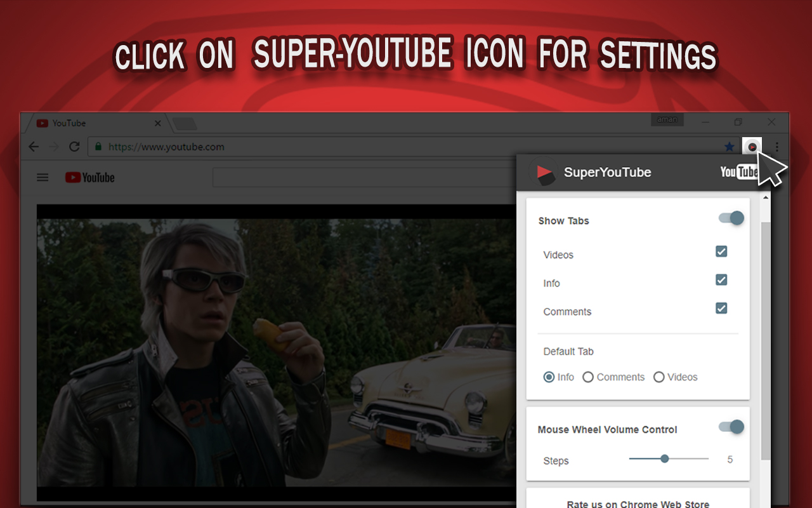Close the YouTube browser tab
This screenshot has width=812, height=508.
pyautogui.click(x=158, y=123)
